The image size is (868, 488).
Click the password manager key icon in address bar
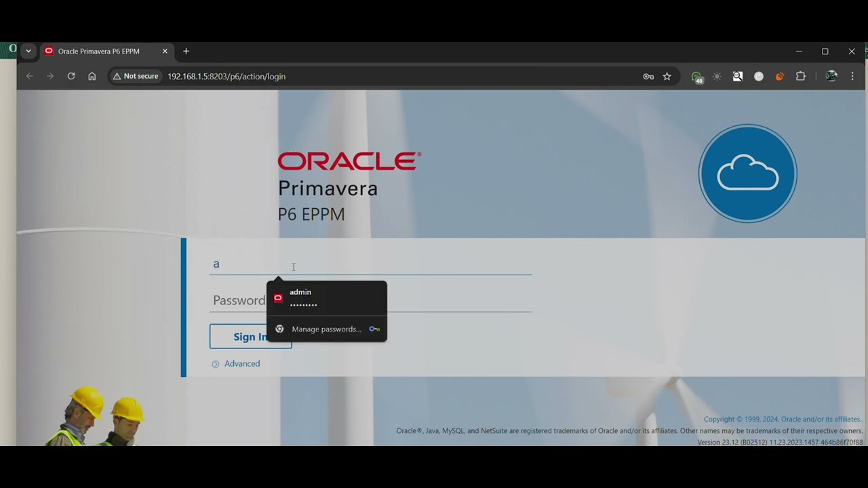[x=648, y=77]
